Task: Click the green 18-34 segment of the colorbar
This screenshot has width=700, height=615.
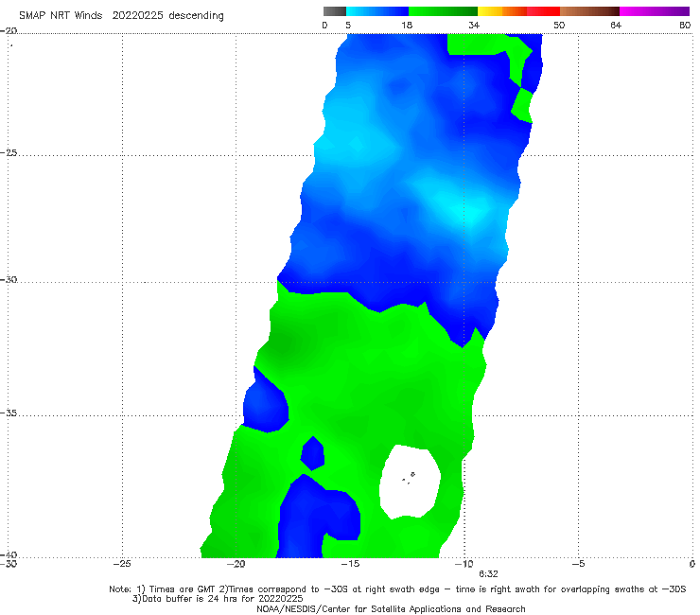Action: [x=443, y=11]
